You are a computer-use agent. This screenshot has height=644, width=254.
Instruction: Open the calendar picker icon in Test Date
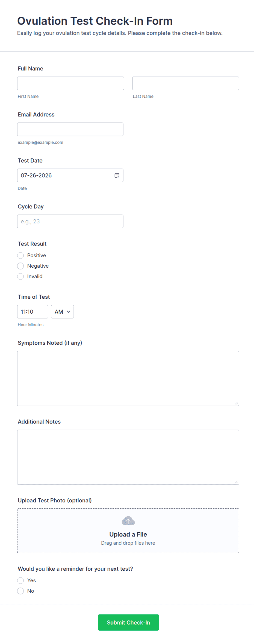coord(117,175)
